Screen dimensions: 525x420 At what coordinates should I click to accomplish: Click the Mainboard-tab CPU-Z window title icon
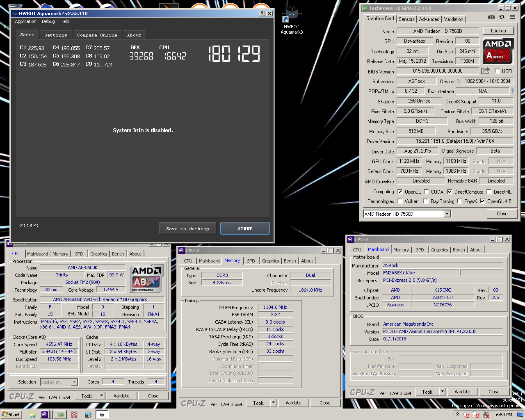(x=351, y=240)
